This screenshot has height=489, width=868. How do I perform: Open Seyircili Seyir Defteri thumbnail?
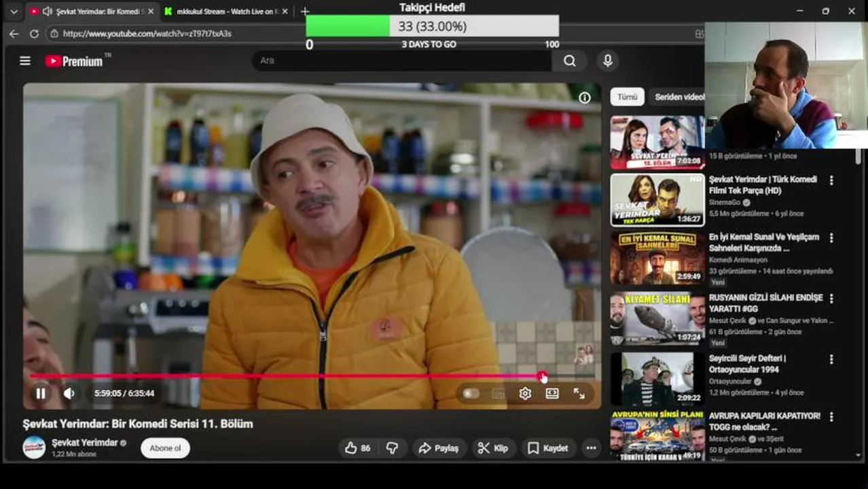point(657,379)
